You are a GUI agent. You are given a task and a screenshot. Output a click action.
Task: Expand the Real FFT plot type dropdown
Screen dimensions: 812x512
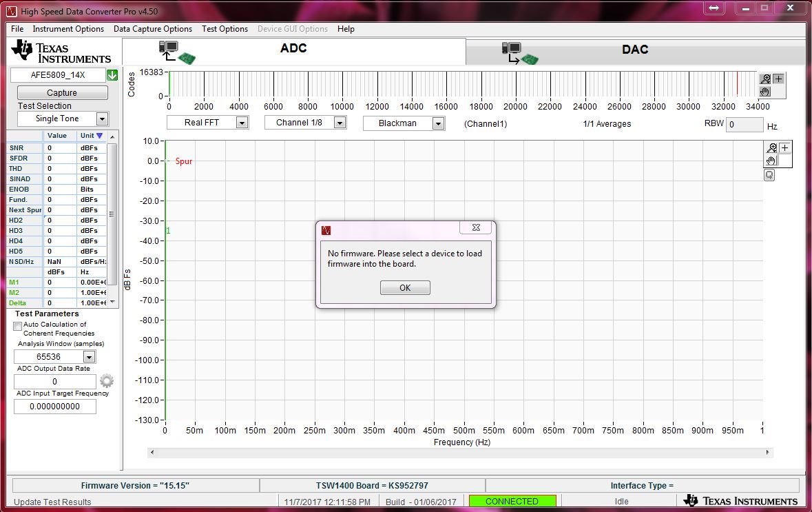point(242,123)
